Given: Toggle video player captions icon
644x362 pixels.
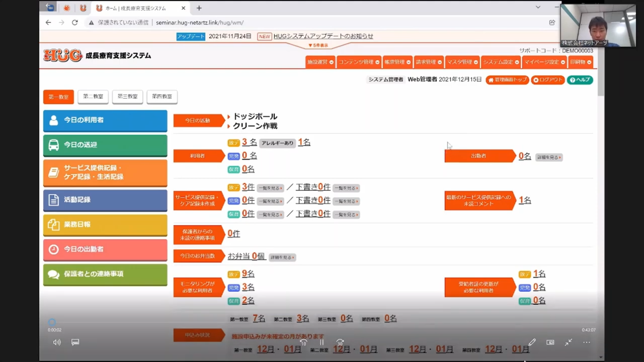Looking at the screenshot, I should [x=75, y=342].
